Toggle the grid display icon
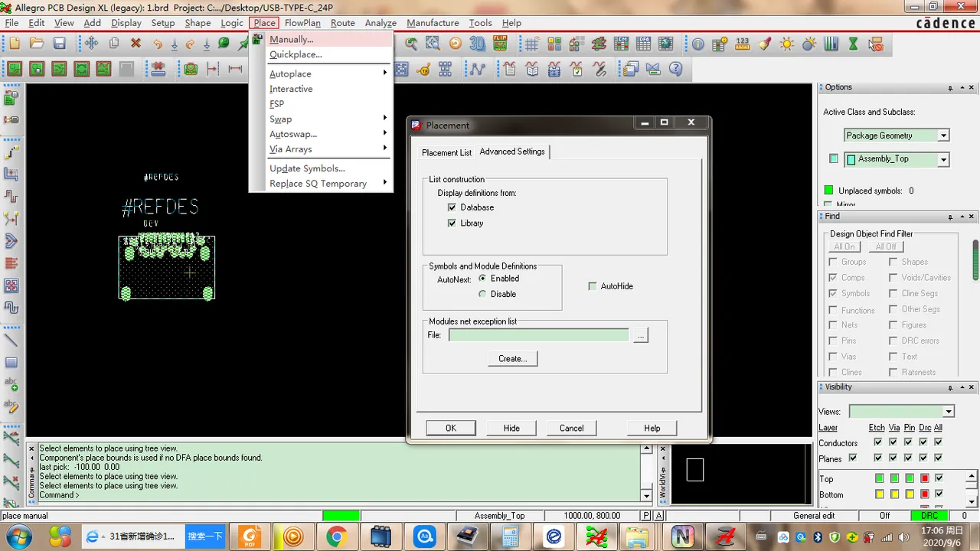980x551 pixels. 531,44
